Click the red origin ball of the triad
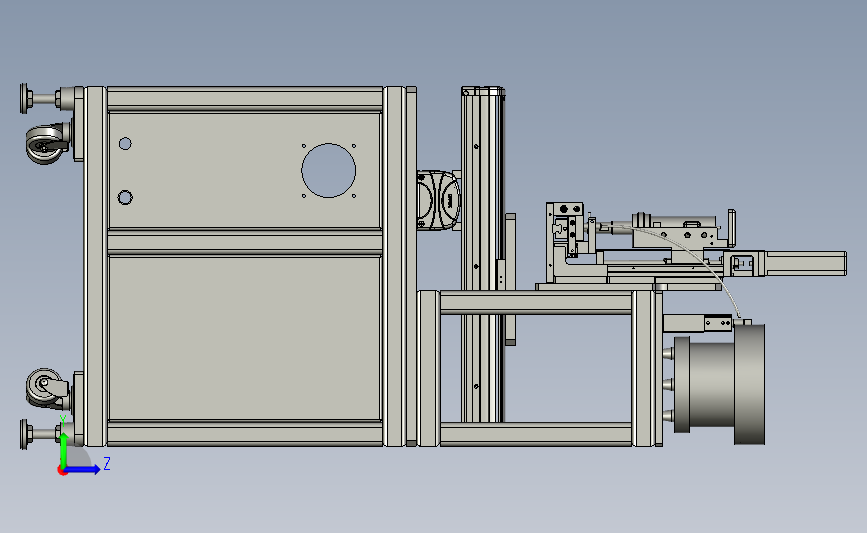 (x=62, y=471)
